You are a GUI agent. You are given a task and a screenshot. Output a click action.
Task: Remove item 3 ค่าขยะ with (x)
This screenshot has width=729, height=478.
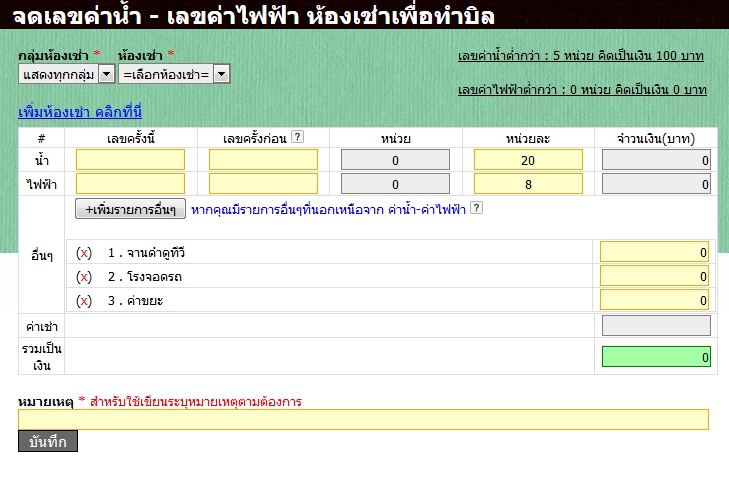84,300
